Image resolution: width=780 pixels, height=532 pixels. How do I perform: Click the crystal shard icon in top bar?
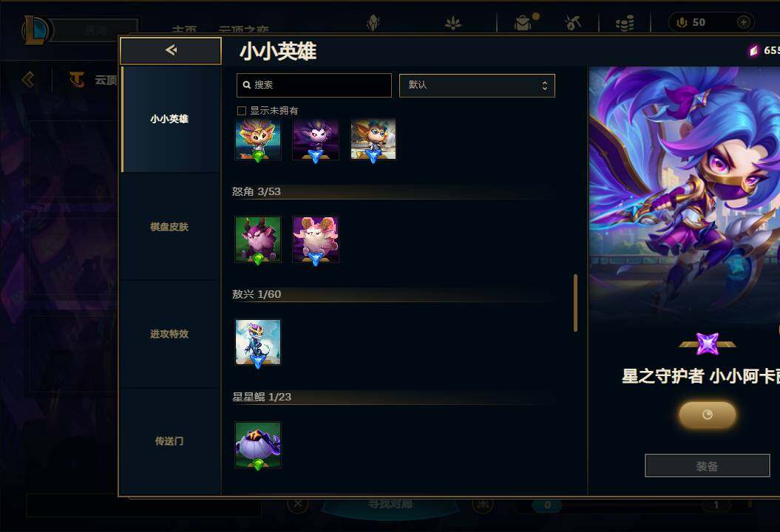pos(373,23)
